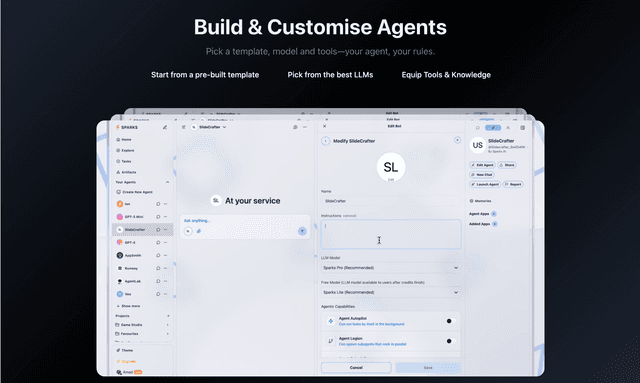The image size is (640, 383).
Task: Click the US avatar in the right panel
Action: pyautogui.click(x=478, y=145)
